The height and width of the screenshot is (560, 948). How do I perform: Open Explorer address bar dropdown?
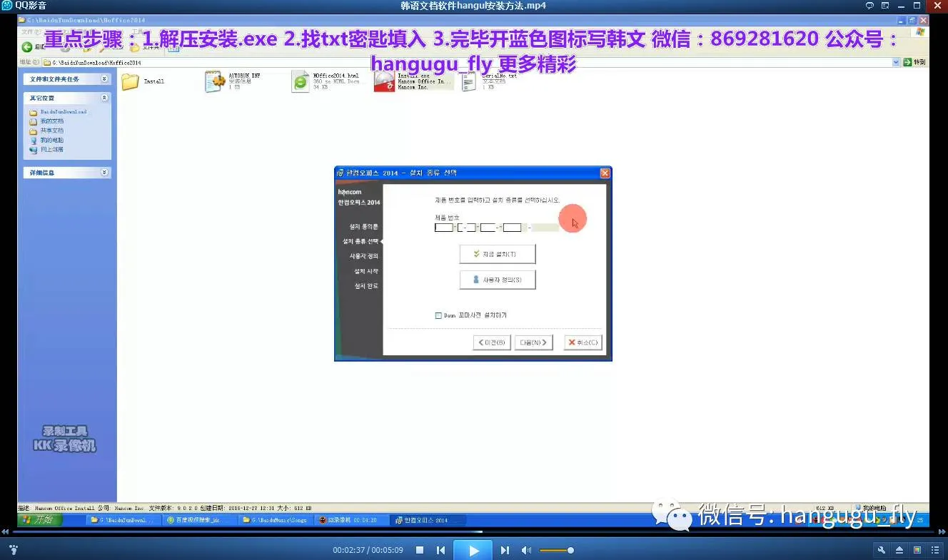click(x=897, y=63)
